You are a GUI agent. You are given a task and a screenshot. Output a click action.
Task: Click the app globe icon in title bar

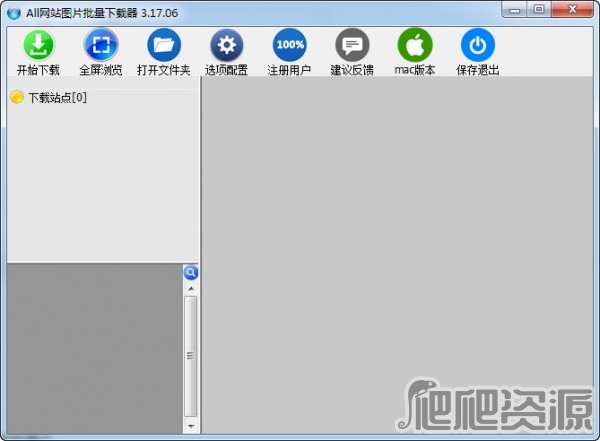point(14,13)
